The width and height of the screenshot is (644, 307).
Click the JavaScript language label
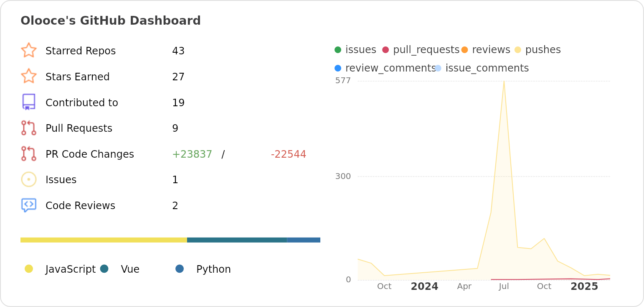click(71, 269)
